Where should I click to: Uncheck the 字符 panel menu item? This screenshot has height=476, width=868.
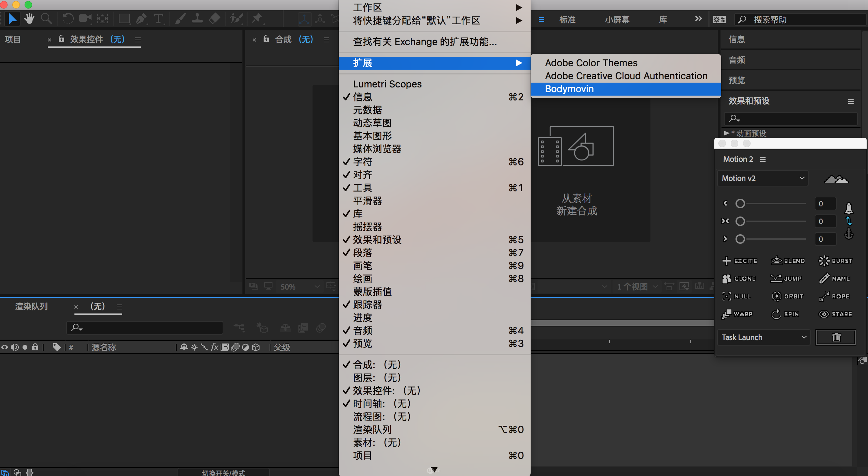point(363,162)
